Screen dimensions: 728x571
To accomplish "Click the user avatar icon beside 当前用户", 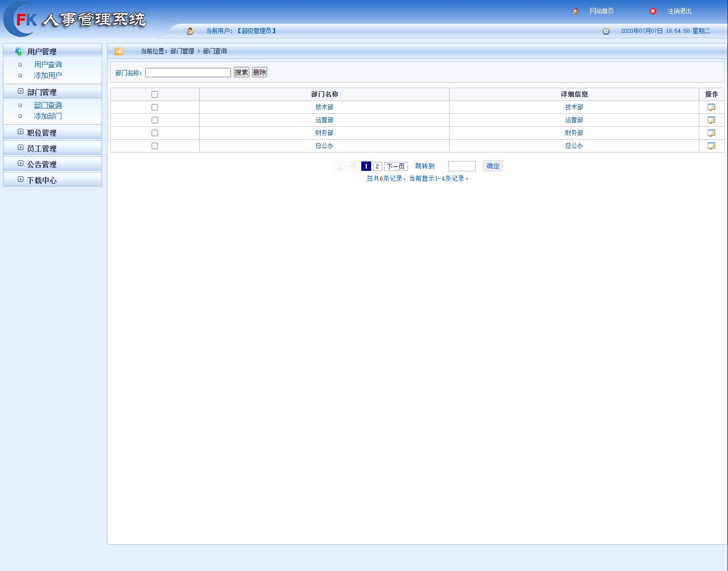I will point(190,31).
